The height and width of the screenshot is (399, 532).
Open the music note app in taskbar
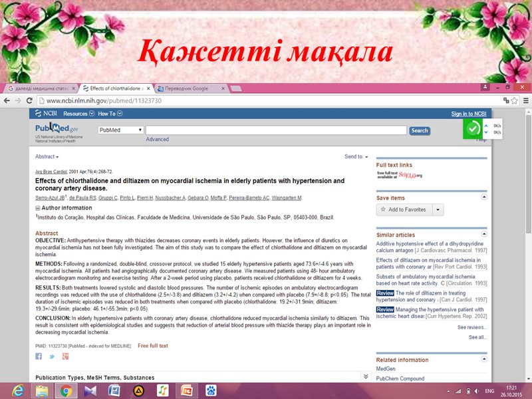pyautogui.click(x=162, y=391)
